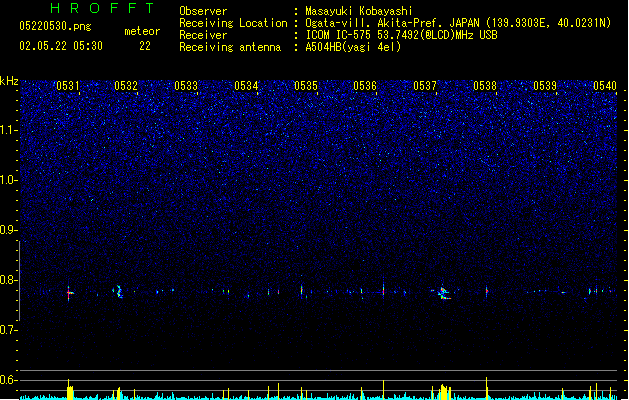Click the ICOM IC-575 receiver frequency text
The image size is (629, 400).
401,35
